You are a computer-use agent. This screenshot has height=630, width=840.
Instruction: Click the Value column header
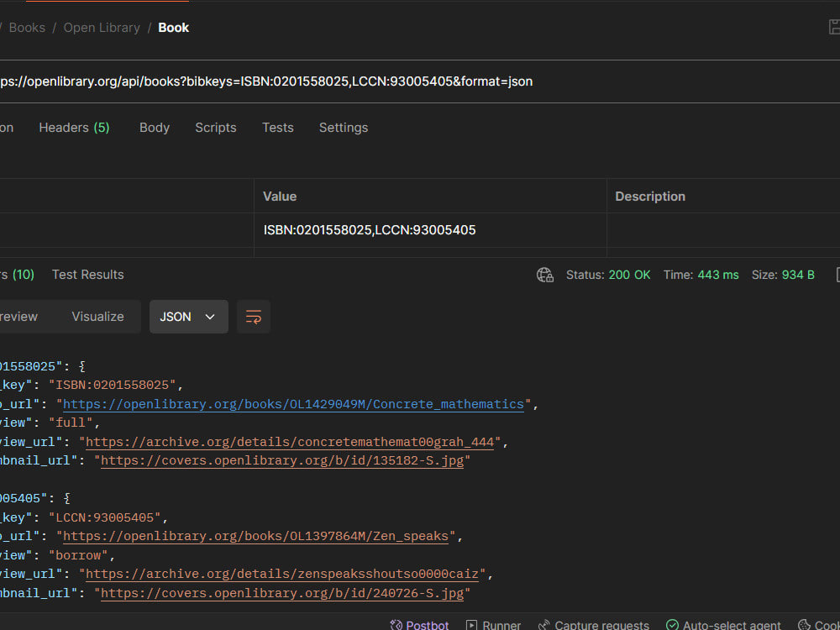tap(280, 197)
